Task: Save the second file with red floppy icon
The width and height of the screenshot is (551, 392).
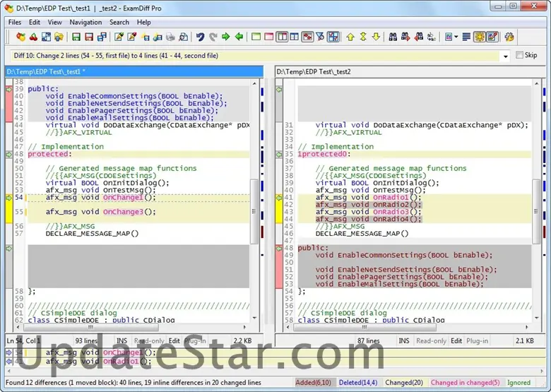Action: pyautogui.click(x=89, y=37)
